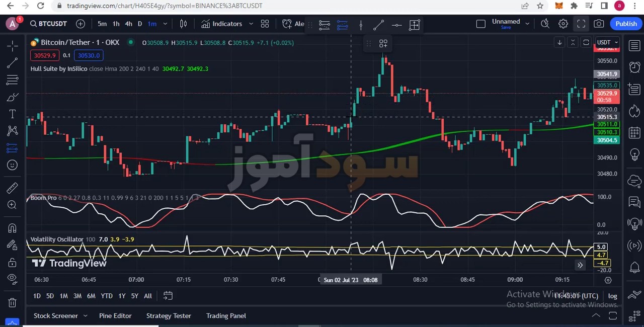
Task: Click the Hull Suite by InSilico legend
Action: tap(59, 68)
